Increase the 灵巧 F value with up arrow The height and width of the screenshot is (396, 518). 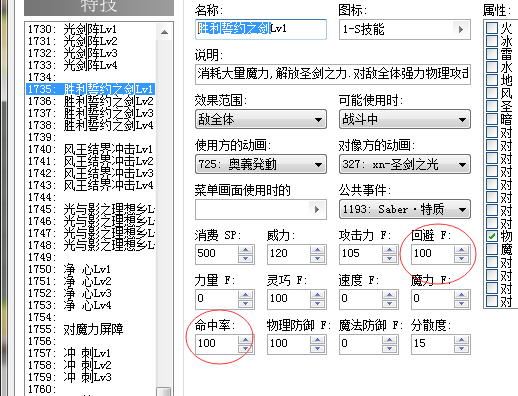[318, 295]
